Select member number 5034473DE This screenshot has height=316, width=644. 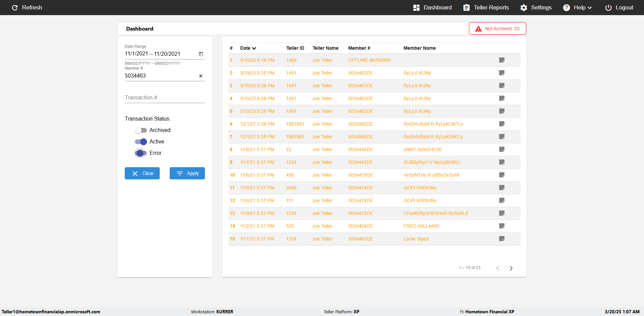click(x=361, y=213)
